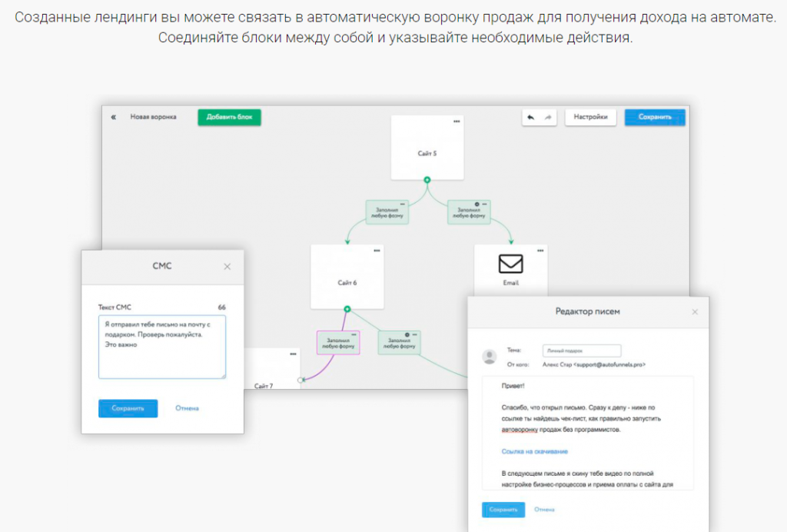This screenshot has width=787, height=532.
Task: Click the undo arrow icon
Action: pyautogui.click(x=531, y=118)
